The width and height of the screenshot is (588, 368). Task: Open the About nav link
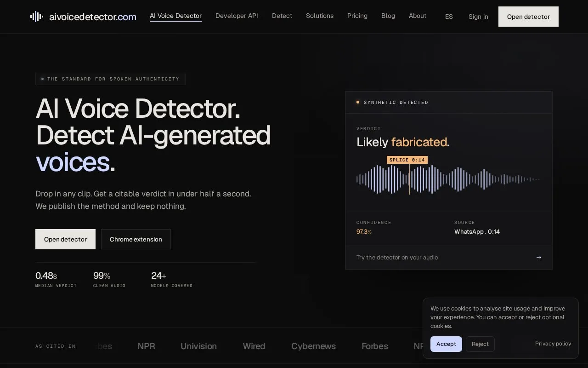418,16
